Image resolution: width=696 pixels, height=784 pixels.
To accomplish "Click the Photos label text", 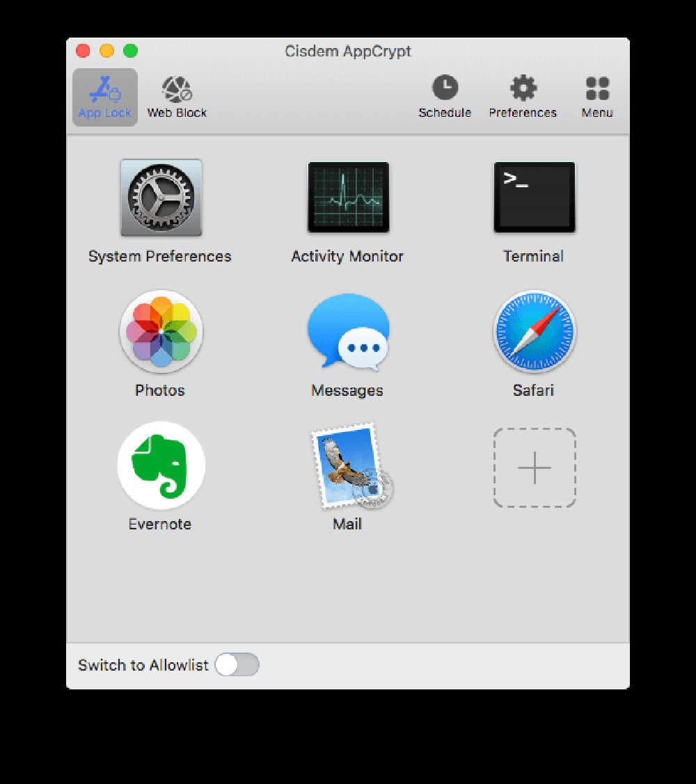I will coord(160,390).
